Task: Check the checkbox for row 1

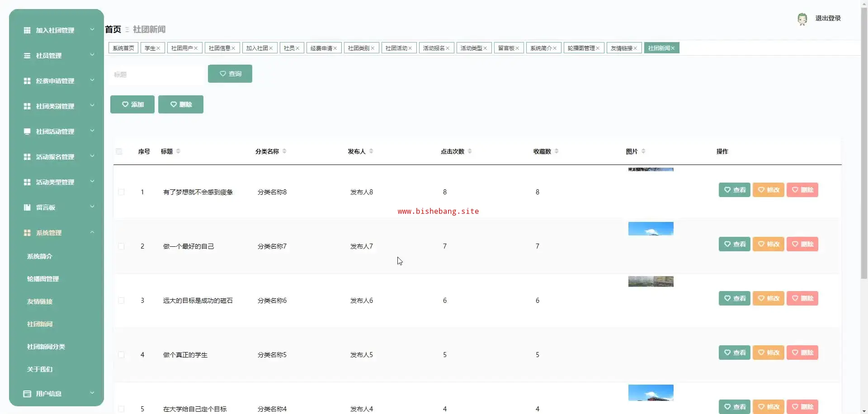Action: click(121, 192)
